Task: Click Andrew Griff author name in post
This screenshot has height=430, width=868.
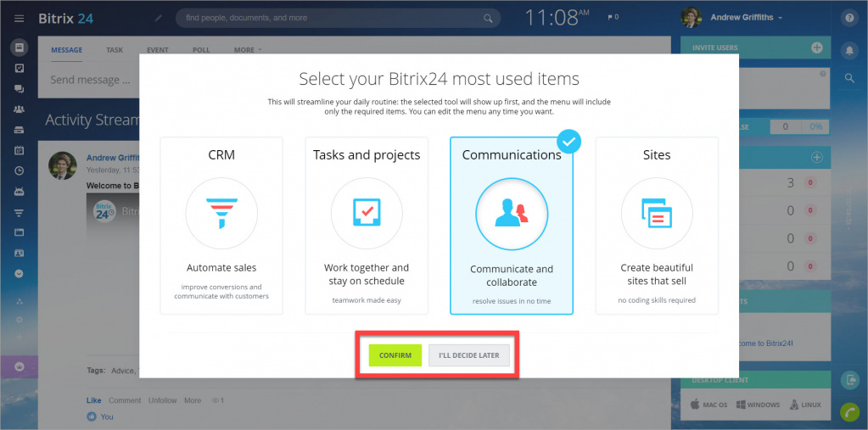Action: click(112, 158)
